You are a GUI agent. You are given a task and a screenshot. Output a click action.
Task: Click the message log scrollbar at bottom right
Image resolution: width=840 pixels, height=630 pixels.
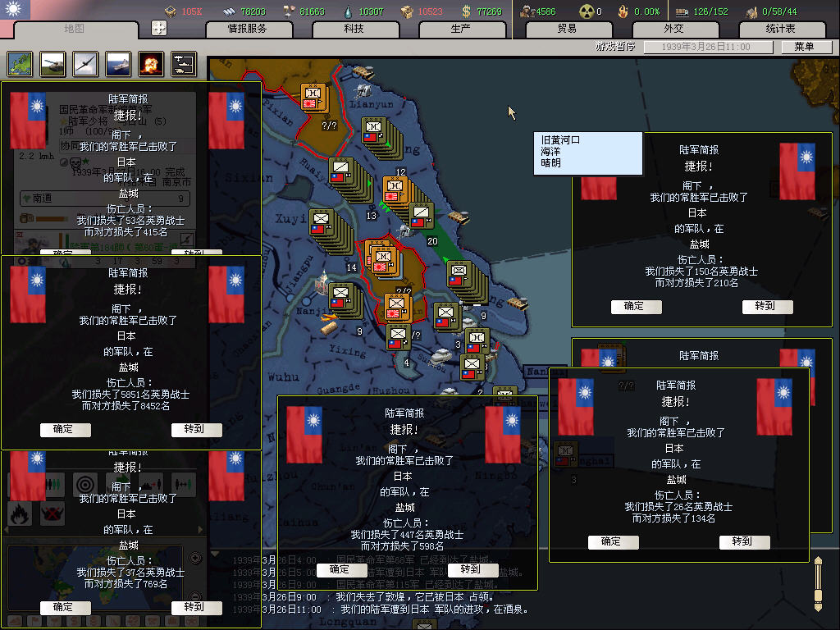[817, 583]
